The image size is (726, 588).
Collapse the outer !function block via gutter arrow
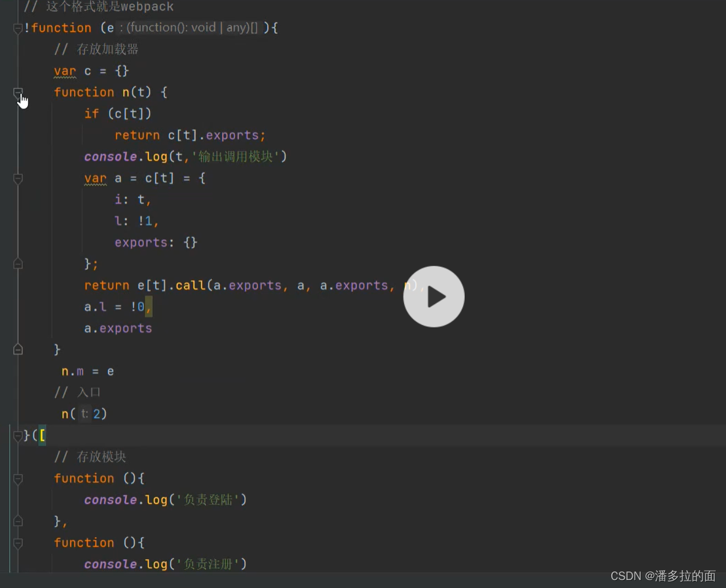pos(17,28)
